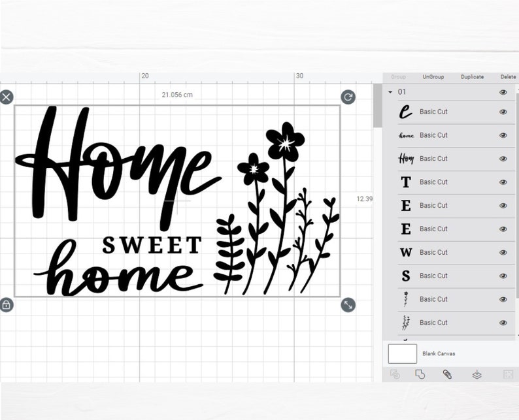The height and width of the screenshot is (420, 519).
Task: Click Delete in the layers panel
Action: [x=508, y=76]
